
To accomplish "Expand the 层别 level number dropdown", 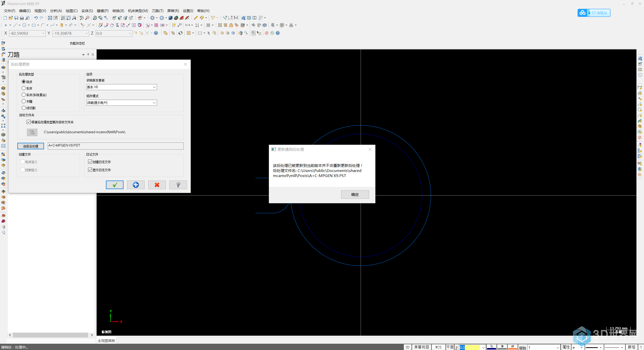I will 557,347.
